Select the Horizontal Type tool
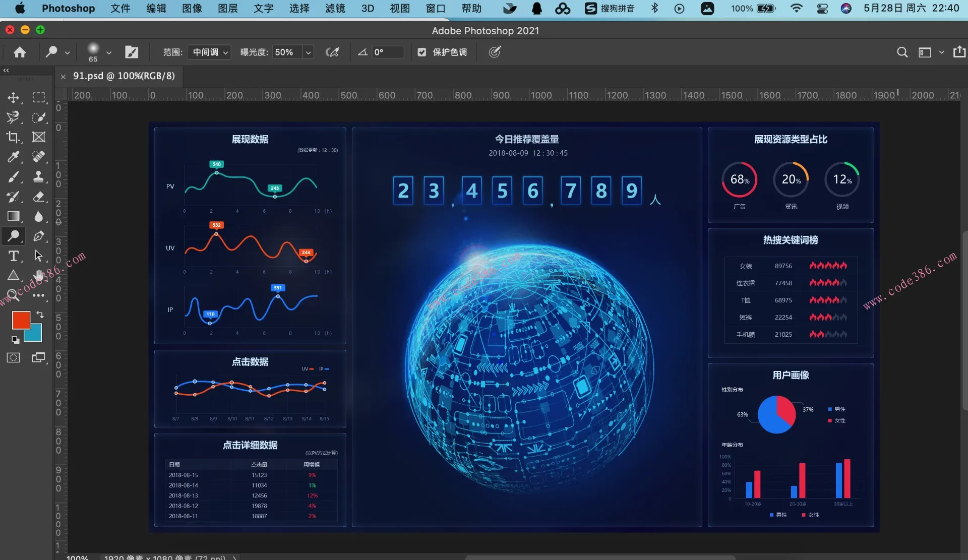 [x=14, y=256]
